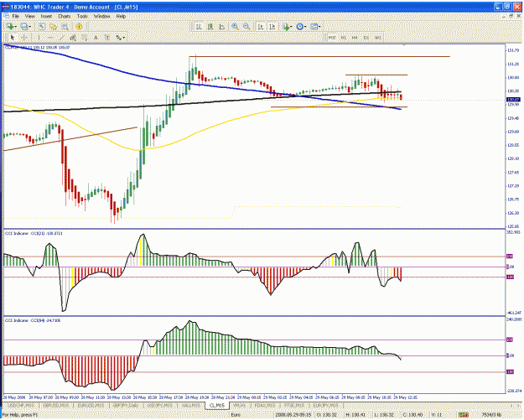Open the Terminal window icon

click(x=65, y=26)
